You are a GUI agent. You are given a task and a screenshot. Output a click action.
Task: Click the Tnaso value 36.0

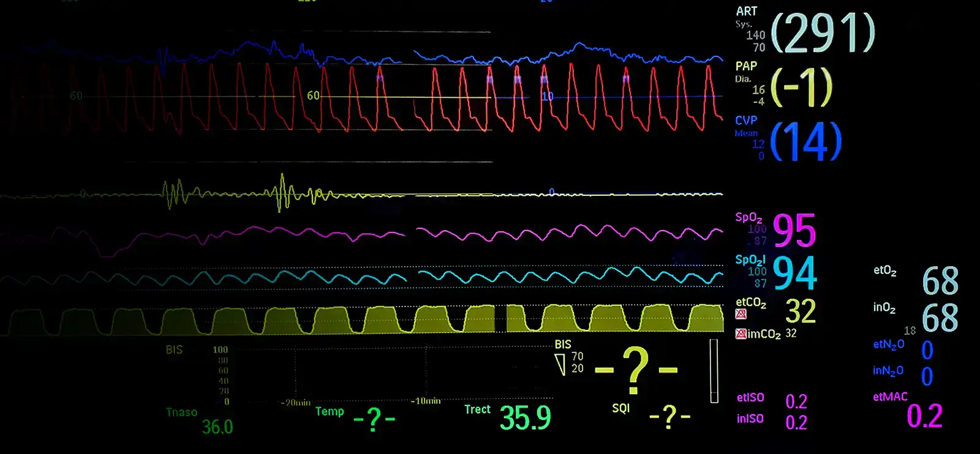click(x=217, y=426)
